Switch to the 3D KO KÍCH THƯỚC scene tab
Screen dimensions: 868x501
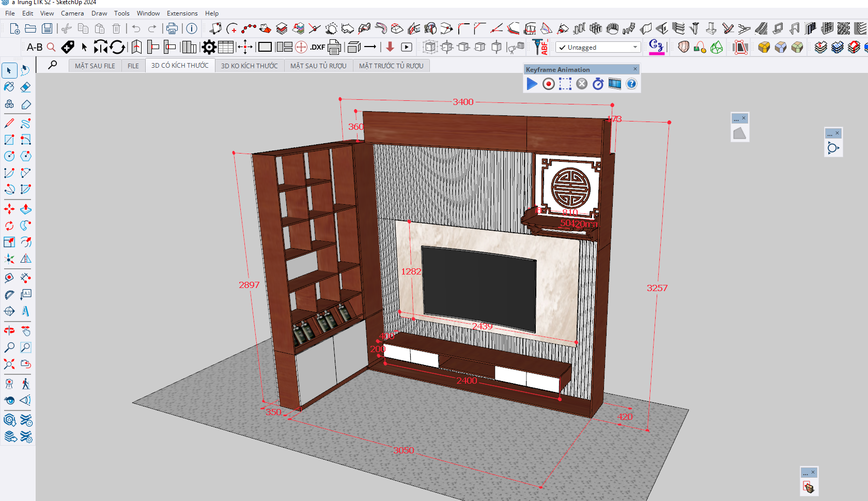coord(250,66)
